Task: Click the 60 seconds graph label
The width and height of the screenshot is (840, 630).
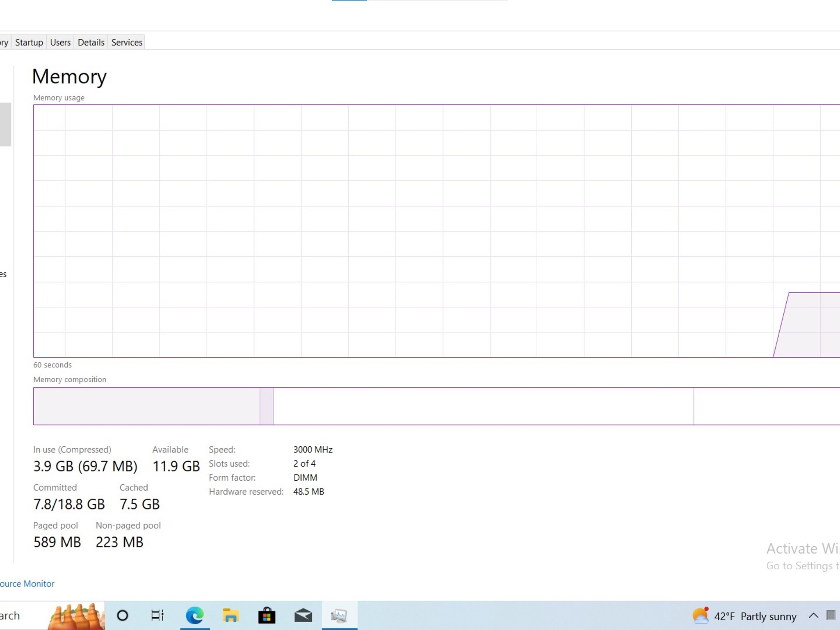Action: pyautogui.click(x=52, y=365)
